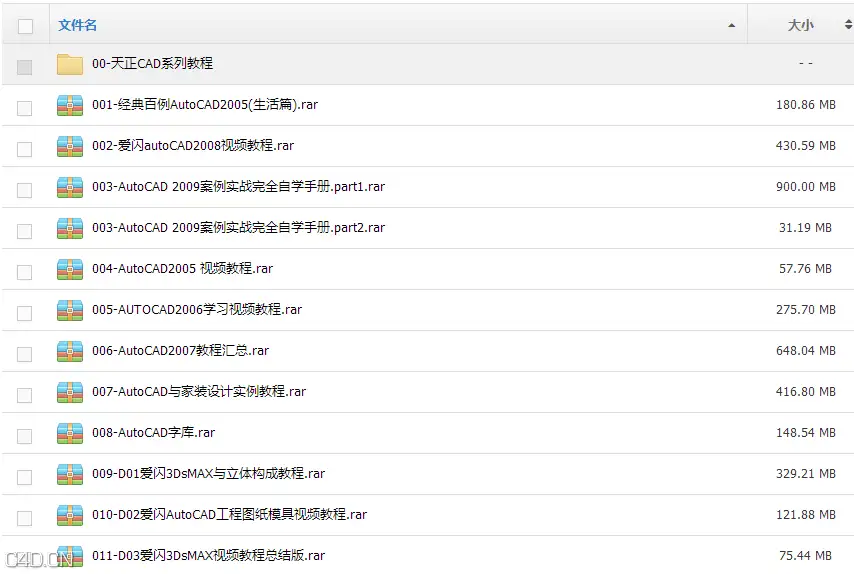Image resolution: width=854 pixels, height=574 pixels.
Task: Click the 57.76 MB size value
Action: tap(806, 268)
